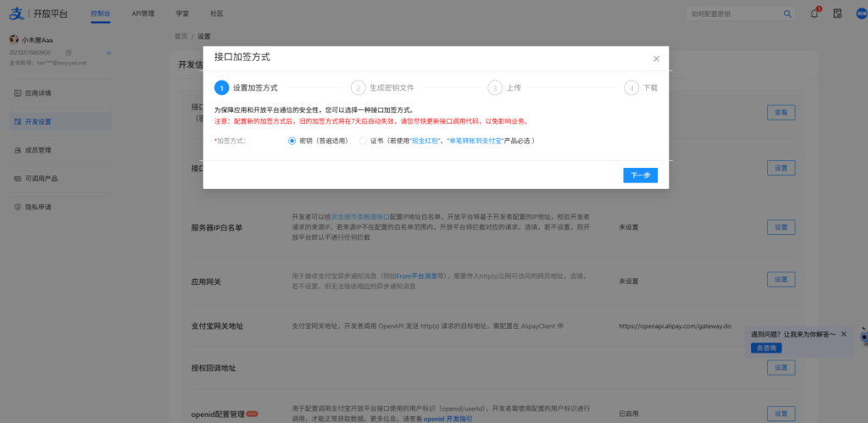
Task: Open 单笔转账到支付宝 link
Action: pos(476,142)
